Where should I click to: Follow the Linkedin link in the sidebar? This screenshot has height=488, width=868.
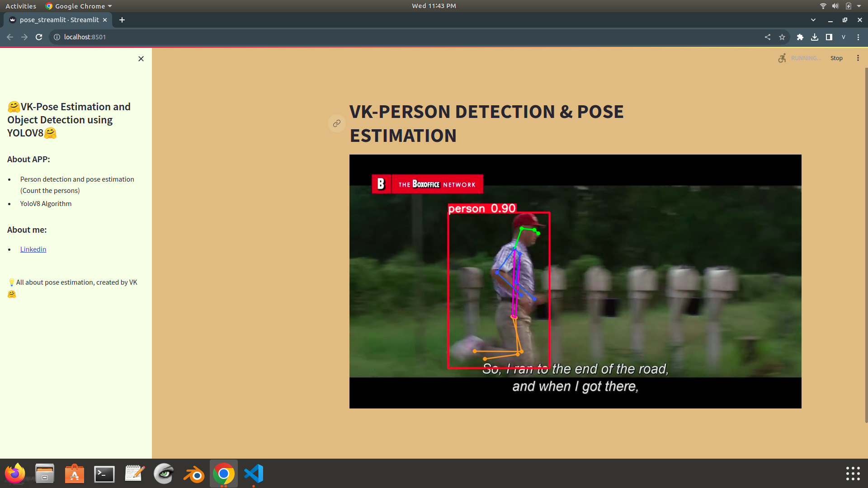click(33, 249)
